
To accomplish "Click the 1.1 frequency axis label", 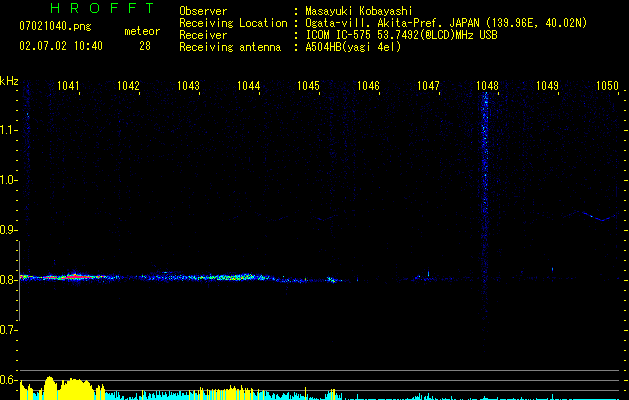I will pos(7,130).
